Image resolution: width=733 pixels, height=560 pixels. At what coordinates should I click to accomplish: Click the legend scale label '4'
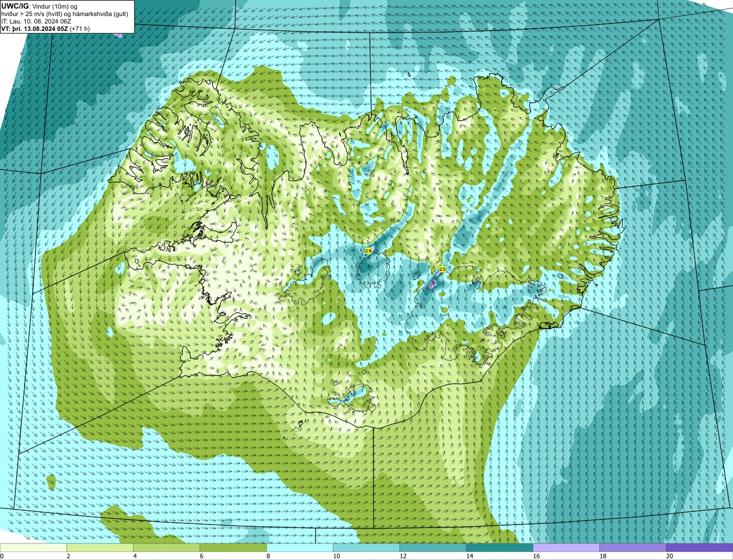(x=135, y=556)
